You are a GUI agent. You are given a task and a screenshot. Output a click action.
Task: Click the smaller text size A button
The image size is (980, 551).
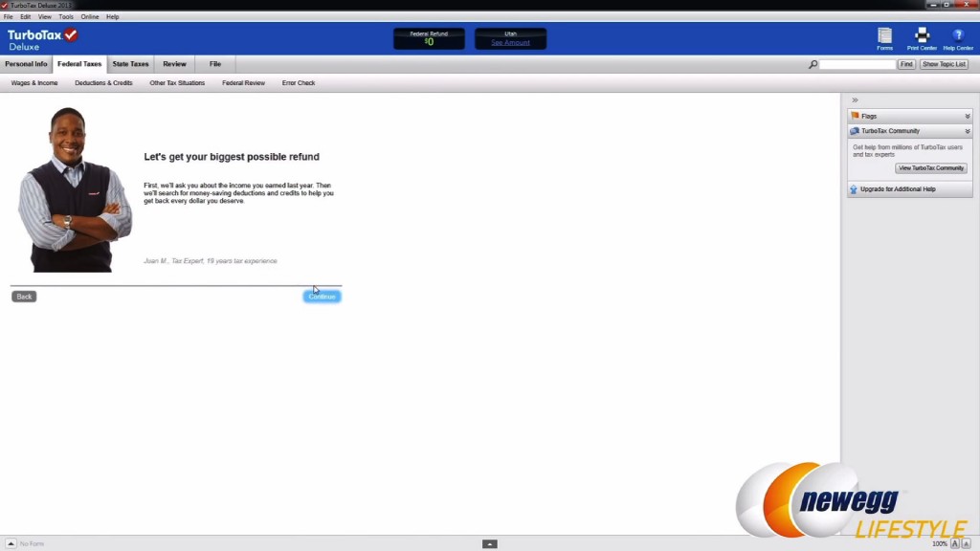[967, 543]
